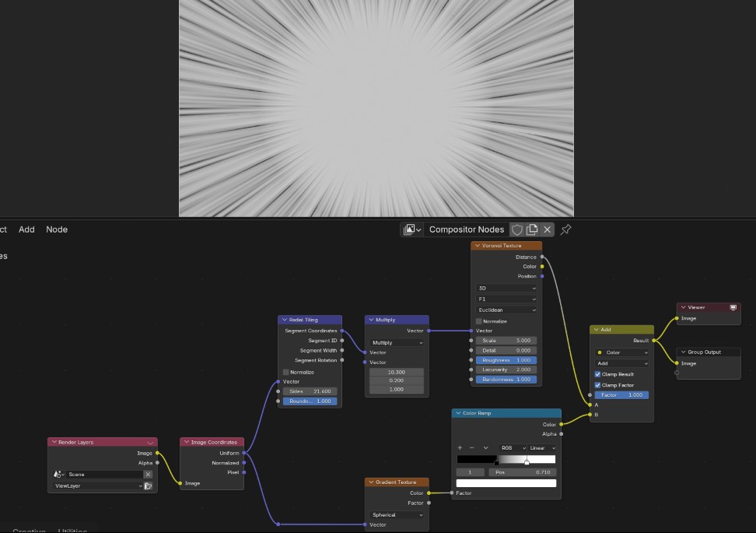756x533 pixels.
Task: Toggle fake user shield for Compositor Nodes
Action: coord(517,230)
